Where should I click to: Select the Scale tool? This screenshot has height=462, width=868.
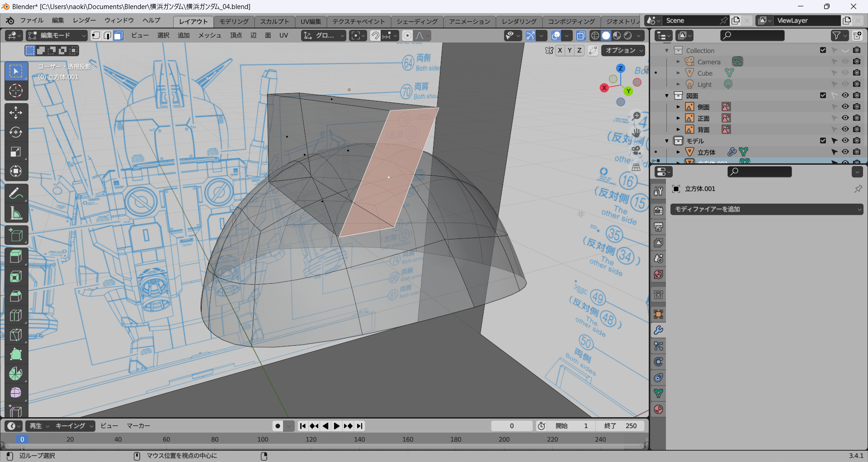tap(16, 152)
